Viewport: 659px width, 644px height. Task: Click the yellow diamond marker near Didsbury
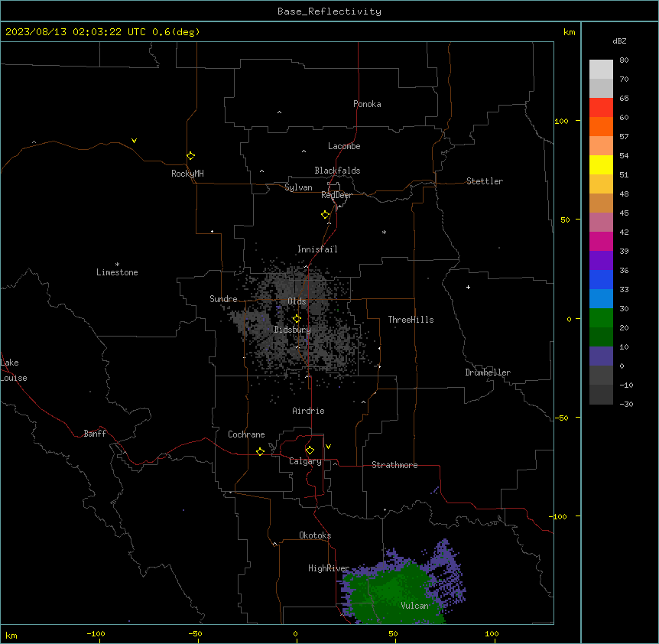(x=297, y=319)
